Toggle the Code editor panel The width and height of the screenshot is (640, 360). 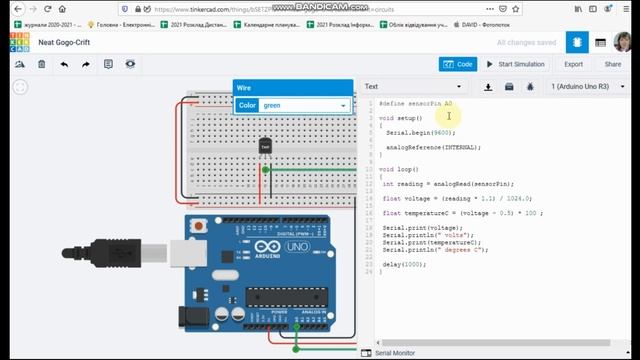point(458,64)
